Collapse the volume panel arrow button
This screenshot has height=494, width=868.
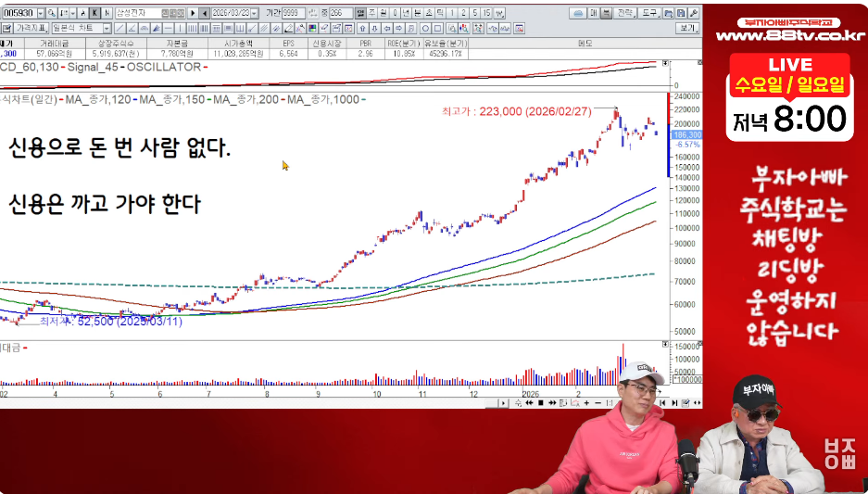coord(665,344)
